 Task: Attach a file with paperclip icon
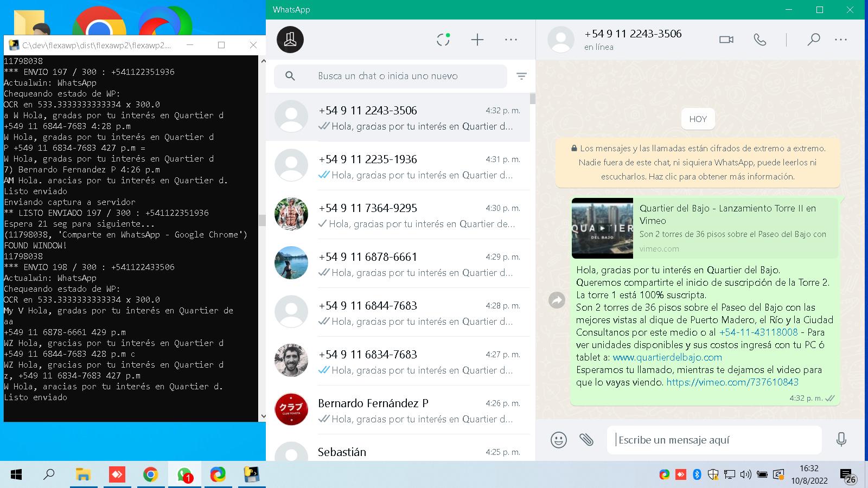pos(586,439)
